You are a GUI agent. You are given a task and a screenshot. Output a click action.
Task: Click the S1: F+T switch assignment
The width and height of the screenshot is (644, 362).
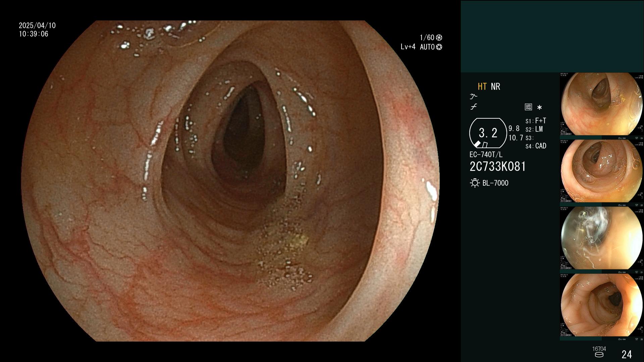tap(536, 121)
